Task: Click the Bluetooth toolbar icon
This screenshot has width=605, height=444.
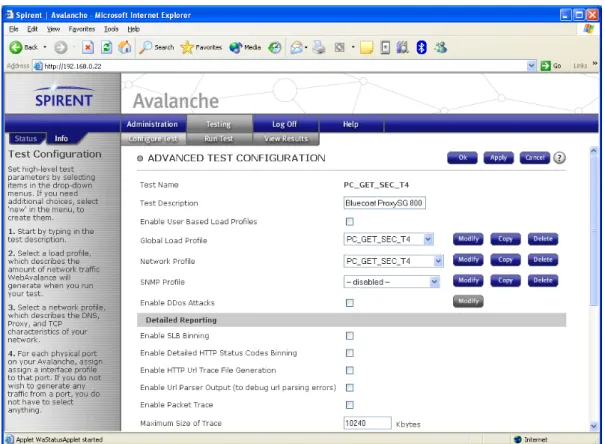Action: coord(421,47)
